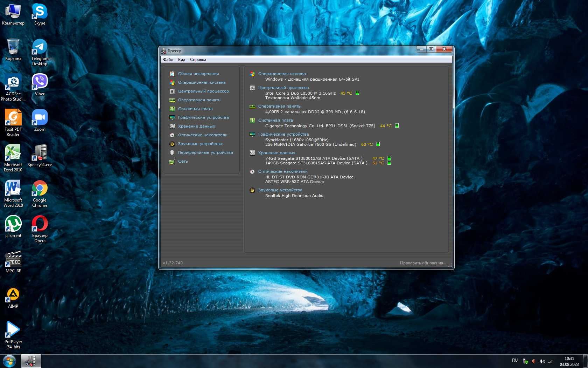Open Speccy64.exe desktop icon
Screen dimensions: 588x368
40,156
